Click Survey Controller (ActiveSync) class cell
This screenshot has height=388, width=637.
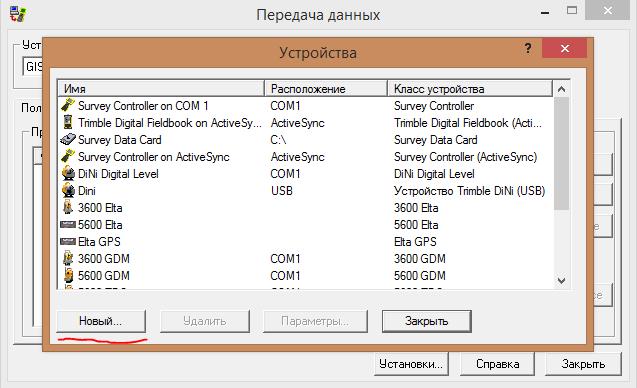(x=466, y=157)
